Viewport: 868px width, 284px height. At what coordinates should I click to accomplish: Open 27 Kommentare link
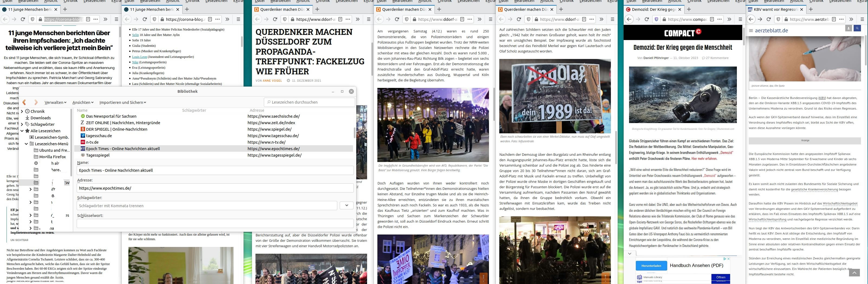[715, 58]
